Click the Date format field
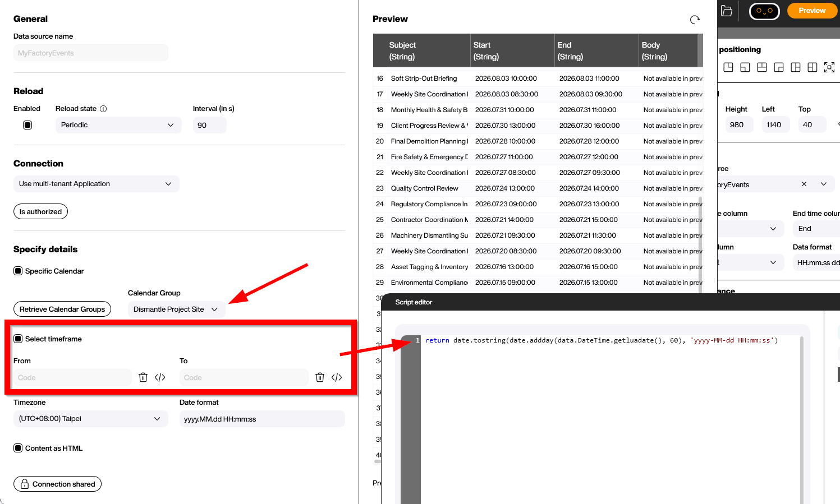 [x=262, y=419]
